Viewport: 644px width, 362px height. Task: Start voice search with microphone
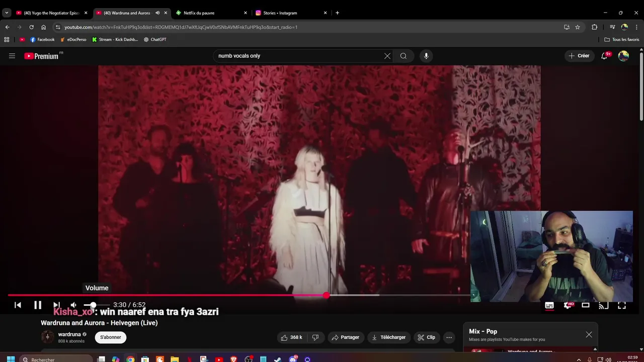(426, 56)
